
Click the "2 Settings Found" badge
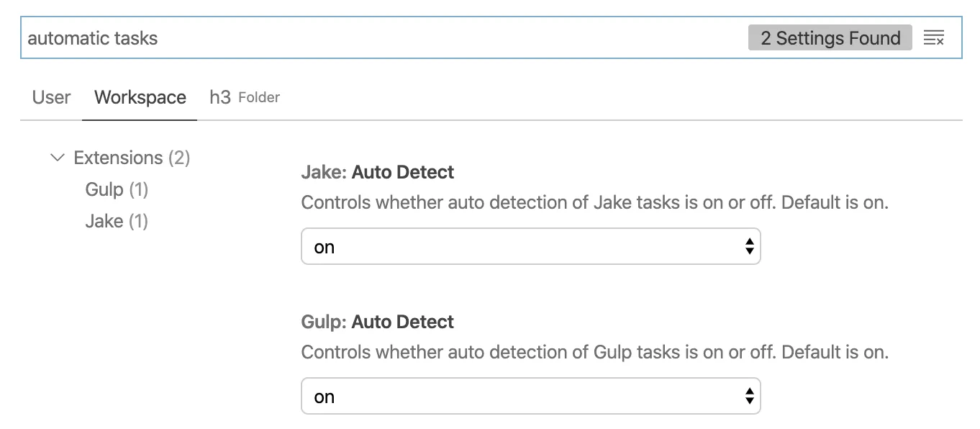click(x=830, y=38)
